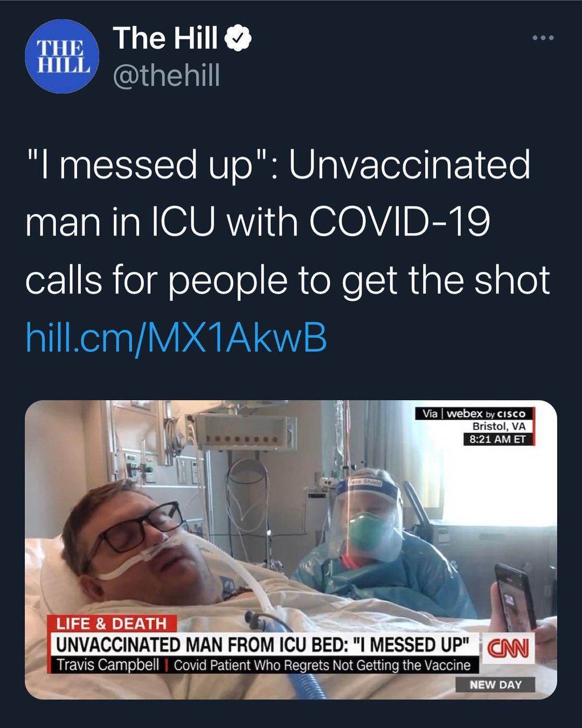Click the Bristol, VA location label
The width and height of the screenshot is (582, 728).
coord(498,426)
